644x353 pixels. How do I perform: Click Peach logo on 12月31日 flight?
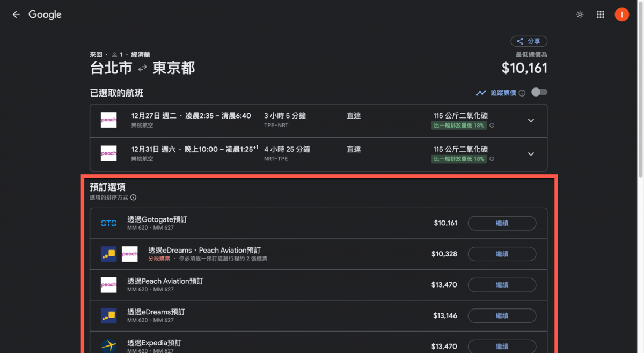tap(108, 153)
